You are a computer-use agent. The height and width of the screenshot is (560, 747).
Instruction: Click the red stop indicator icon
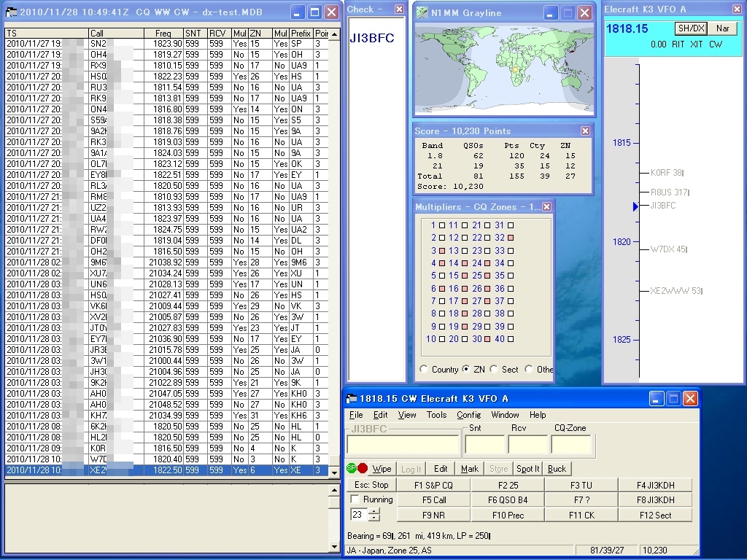point(363,469)
